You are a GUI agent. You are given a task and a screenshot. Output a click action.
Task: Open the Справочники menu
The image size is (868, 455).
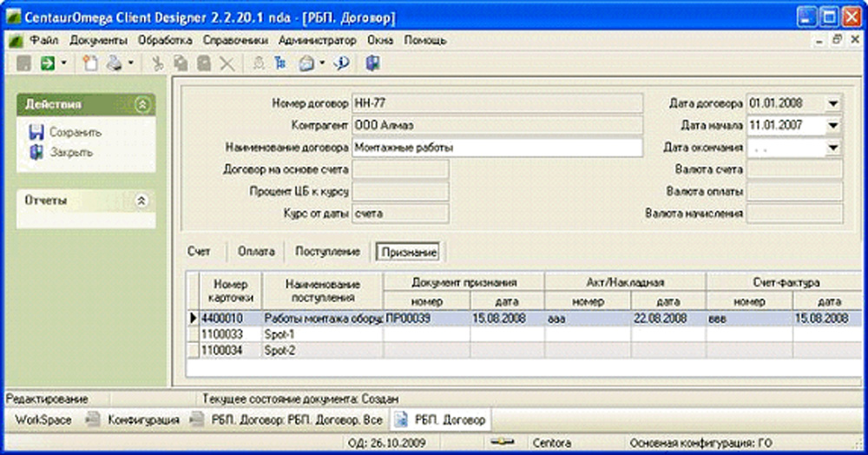pos(235,40)
